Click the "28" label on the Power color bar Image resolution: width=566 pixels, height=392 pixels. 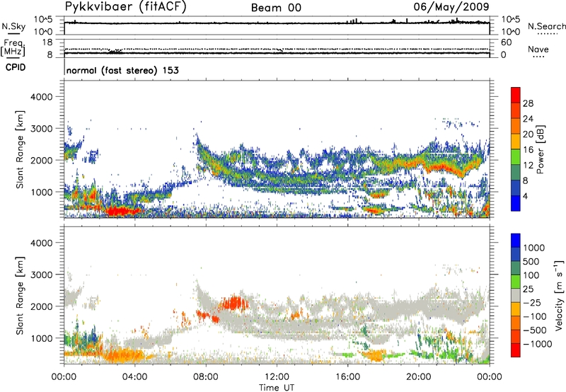click(x=528, y=103)
